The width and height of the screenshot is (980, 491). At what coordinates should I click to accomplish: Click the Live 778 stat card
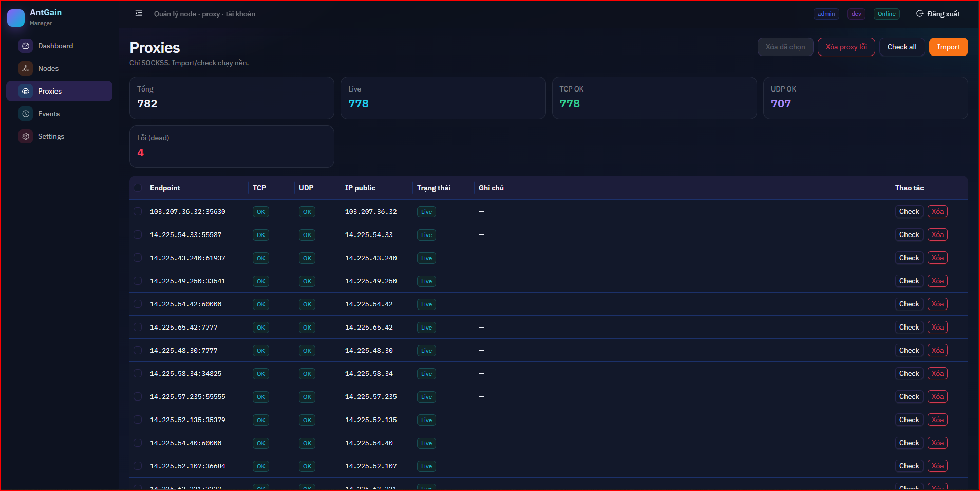coord(443,98)
